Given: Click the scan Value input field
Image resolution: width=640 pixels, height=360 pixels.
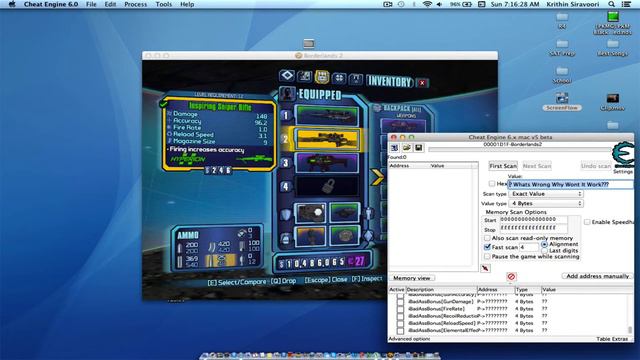Looking at the screenshot, I should coord(571,184).
